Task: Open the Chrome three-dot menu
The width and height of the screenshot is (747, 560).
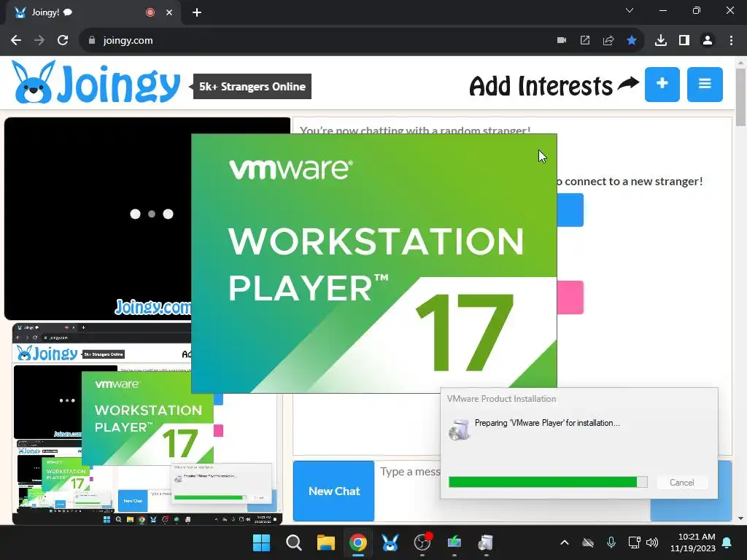Action: point(731,41)
